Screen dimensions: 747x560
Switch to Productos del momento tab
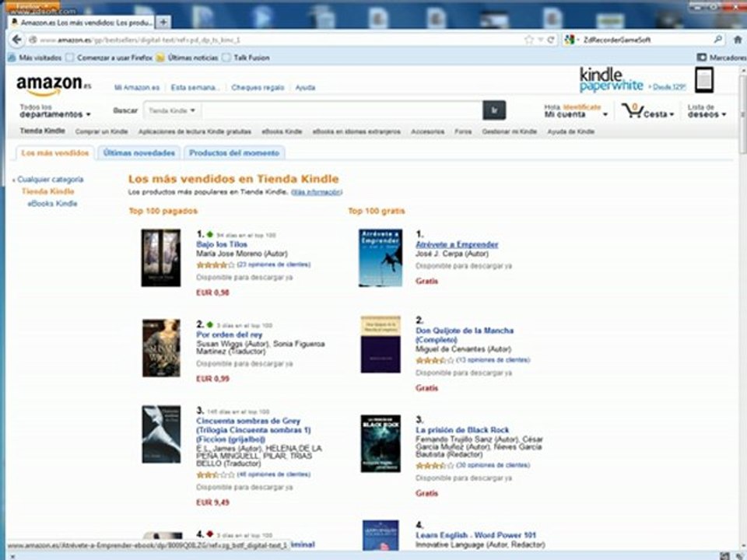coord(234,153)
